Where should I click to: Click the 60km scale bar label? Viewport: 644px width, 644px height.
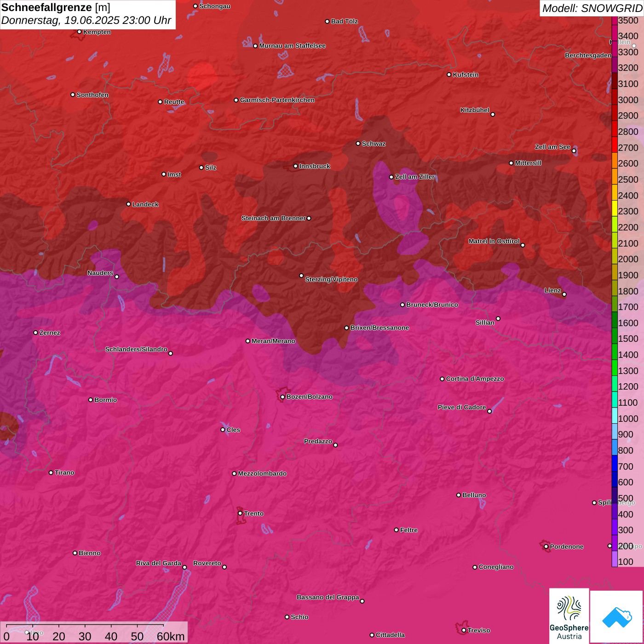(x=171, y=636)
